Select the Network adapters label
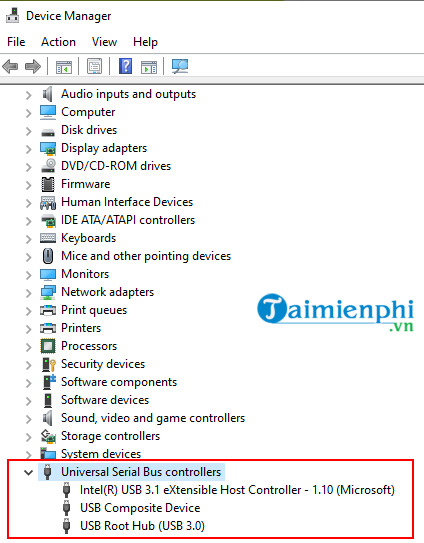Viewport: 424px width, 543px height. [107, 292]
